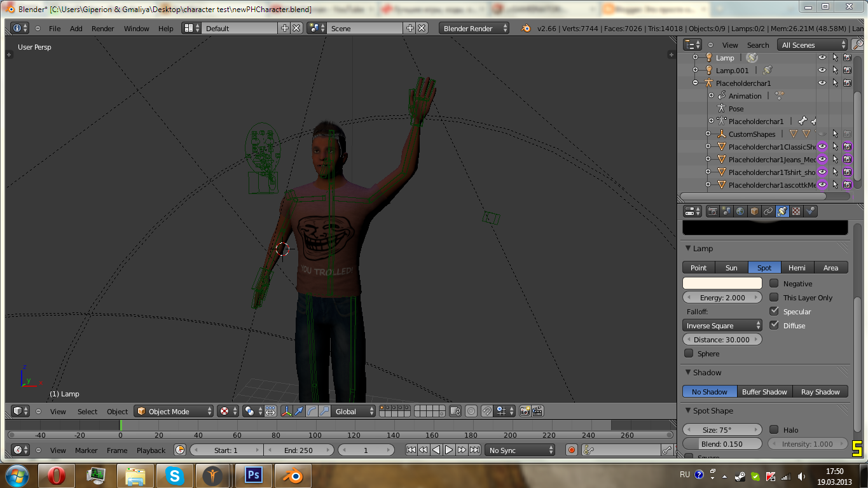
Task: Toggle automatic keyframe record button
Action: click(x=572, y=450)
